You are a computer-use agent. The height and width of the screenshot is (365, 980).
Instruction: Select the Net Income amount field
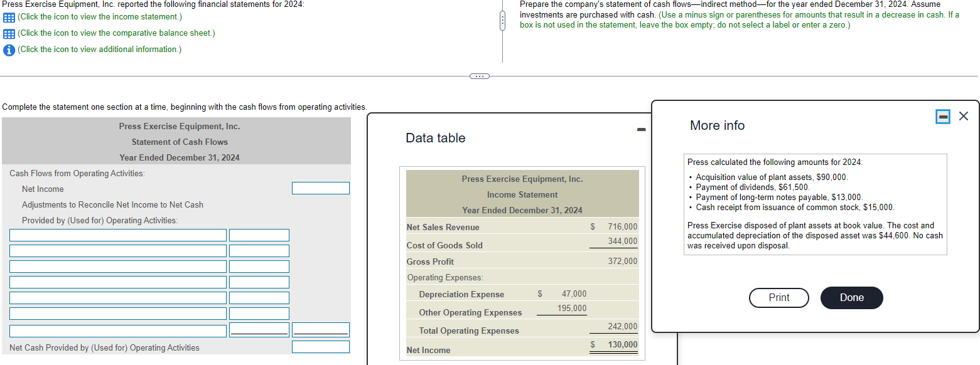(x=321, y=188)
